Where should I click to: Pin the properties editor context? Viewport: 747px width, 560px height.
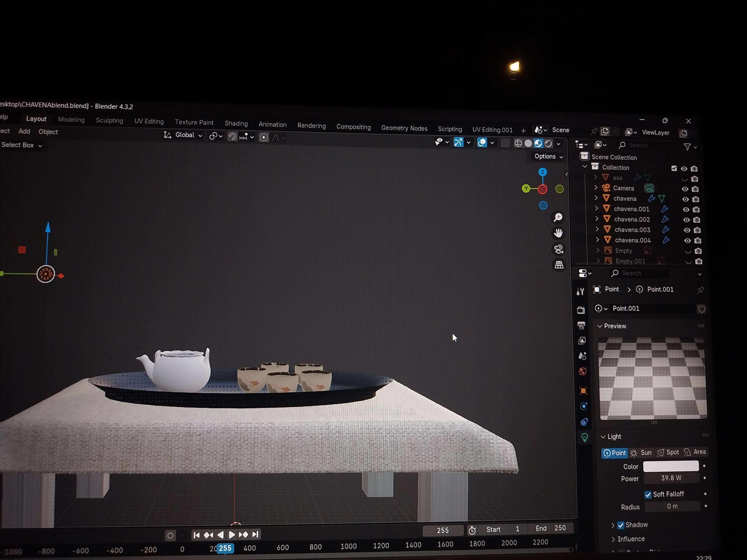(700, 290)
